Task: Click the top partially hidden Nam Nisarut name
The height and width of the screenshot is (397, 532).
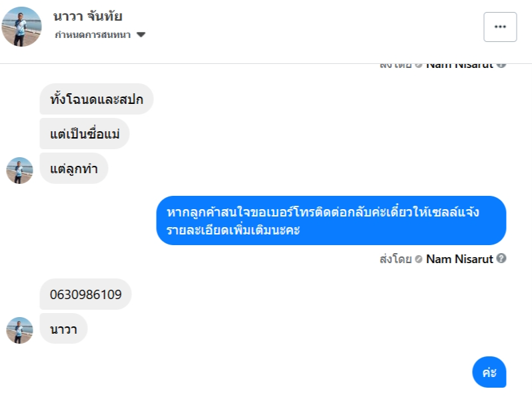Action: tap(459, 66)
